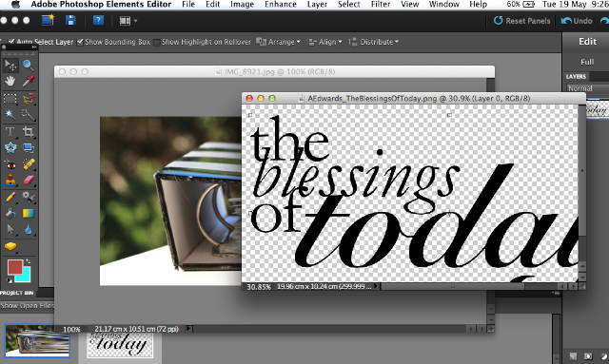
Task: Click the 30.85% zoom field in PNG window
Action: click(258, 287)
